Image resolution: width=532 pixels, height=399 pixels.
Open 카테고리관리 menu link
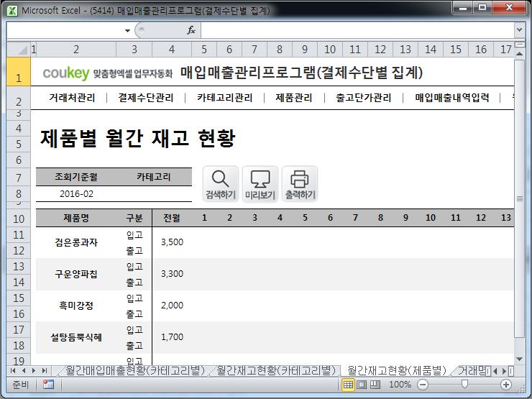click(x=225, y=98)
